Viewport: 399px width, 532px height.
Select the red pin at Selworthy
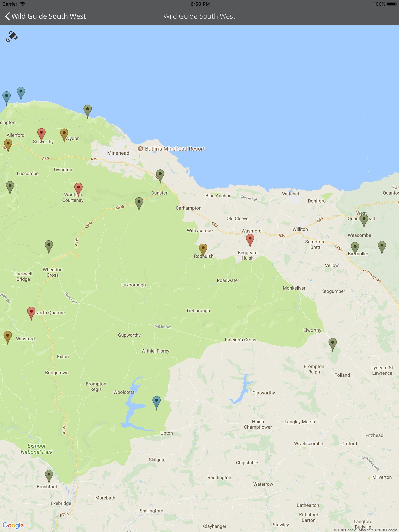[41, 135]
